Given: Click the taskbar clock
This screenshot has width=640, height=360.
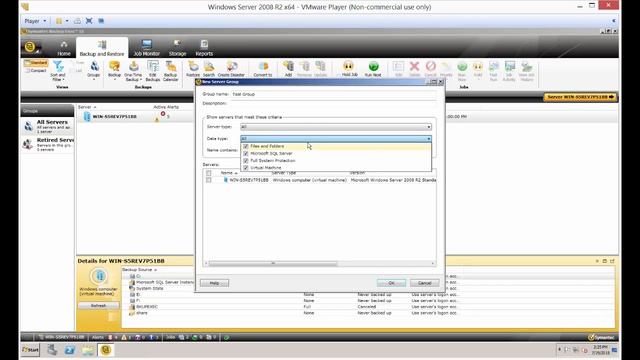Looking at the screenshot, I should click(x=600, y=350).
